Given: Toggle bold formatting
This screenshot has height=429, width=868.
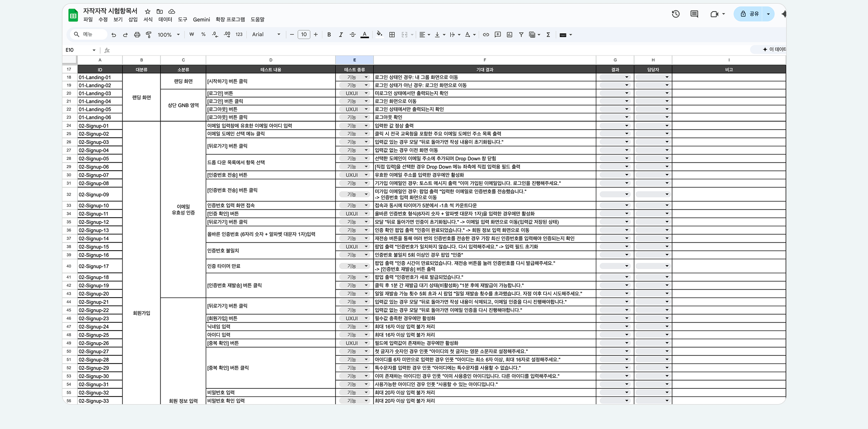Looking at the screenshot, I should pos(329,35).
